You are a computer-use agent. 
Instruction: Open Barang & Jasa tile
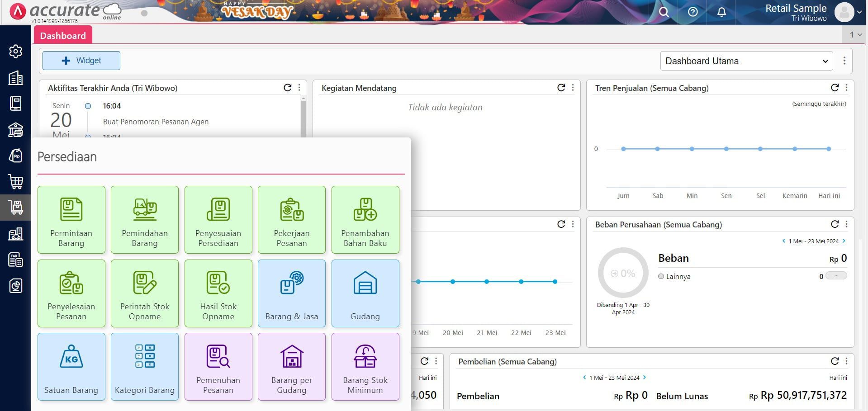click(x=291, y=293)
